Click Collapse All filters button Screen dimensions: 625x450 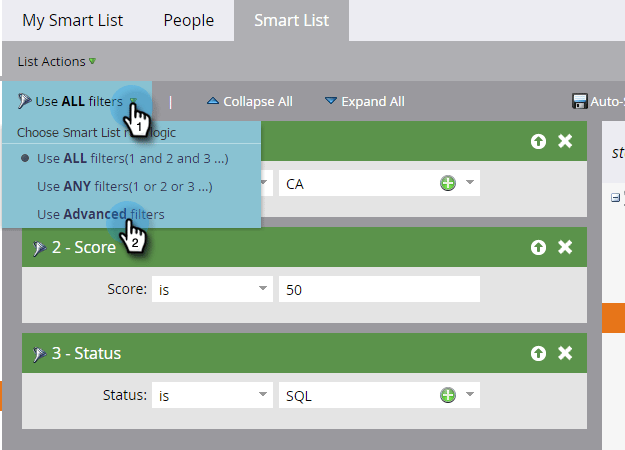249,101
